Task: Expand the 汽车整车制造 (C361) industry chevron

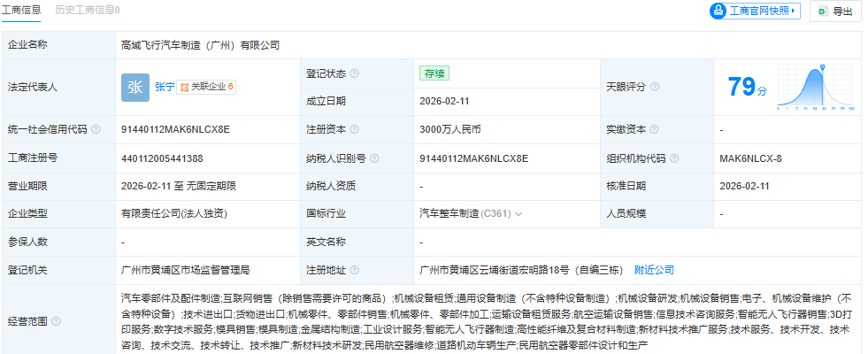Action: point(518,214)
